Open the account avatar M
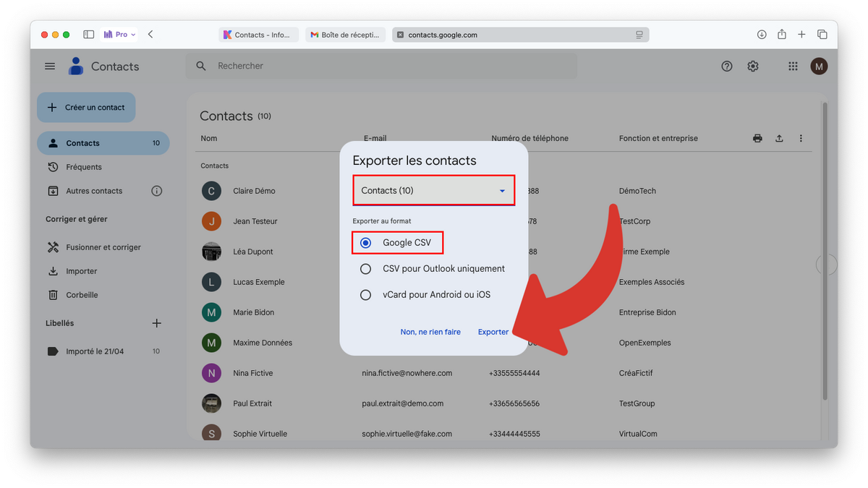The image size is (868, 488). click(819, 67)
